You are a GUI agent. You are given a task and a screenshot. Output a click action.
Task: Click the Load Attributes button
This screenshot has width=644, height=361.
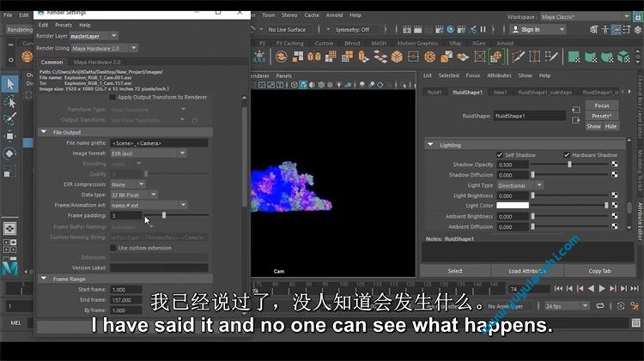527,271
